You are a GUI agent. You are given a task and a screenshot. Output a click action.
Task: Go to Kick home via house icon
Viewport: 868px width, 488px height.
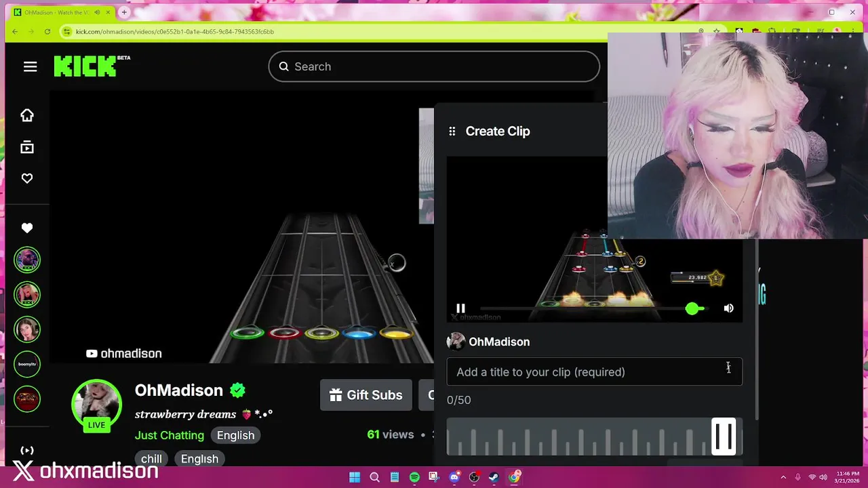(x=27, y=115)
